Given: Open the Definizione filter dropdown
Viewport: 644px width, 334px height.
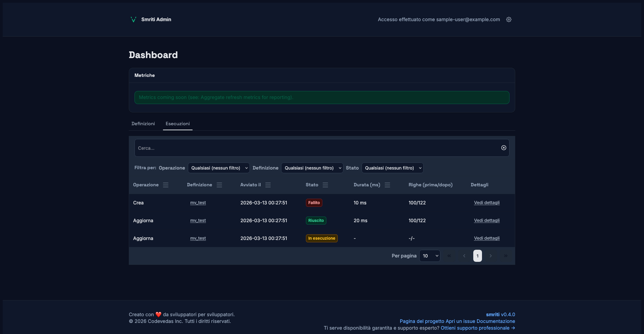Looking at the screenshot, I should pyautogui.click(x=312, y=168).
